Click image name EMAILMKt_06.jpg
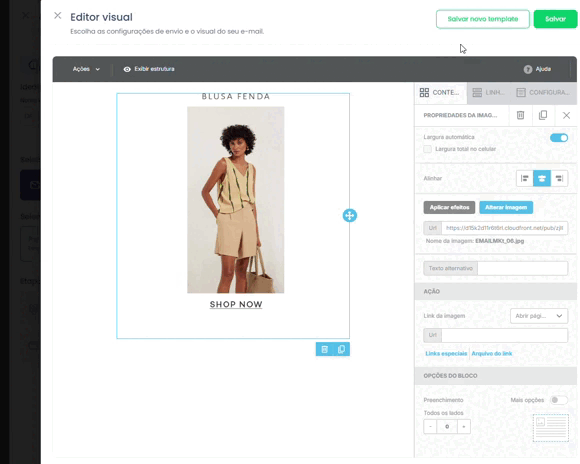 (499, 241)
